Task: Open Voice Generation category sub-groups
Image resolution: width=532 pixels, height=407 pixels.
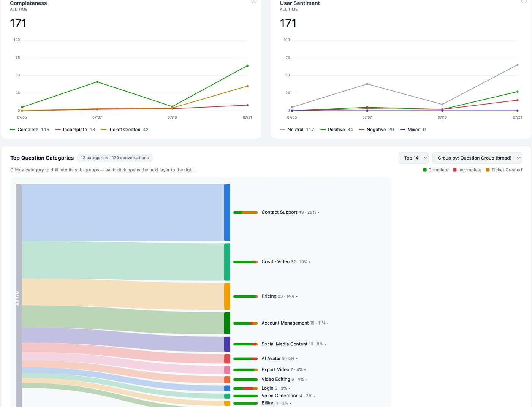Action: pos(288,396)
